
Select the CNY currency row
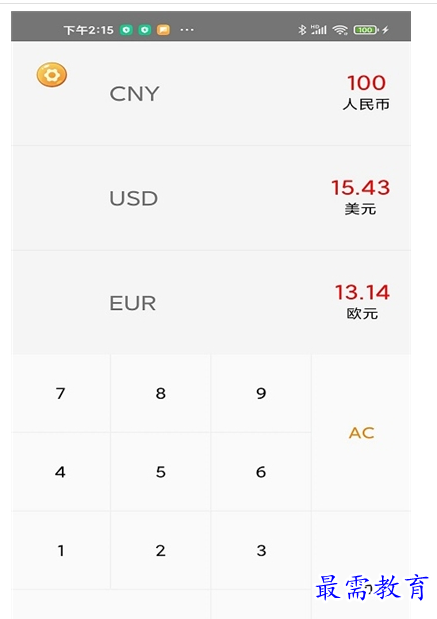click(211, 94)
